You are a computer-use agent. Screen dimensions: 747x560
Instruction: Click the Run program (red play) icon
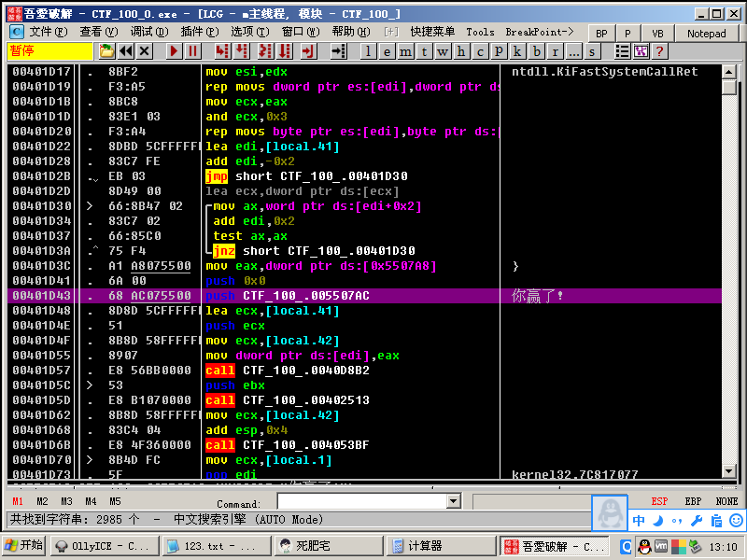(175, 51)
